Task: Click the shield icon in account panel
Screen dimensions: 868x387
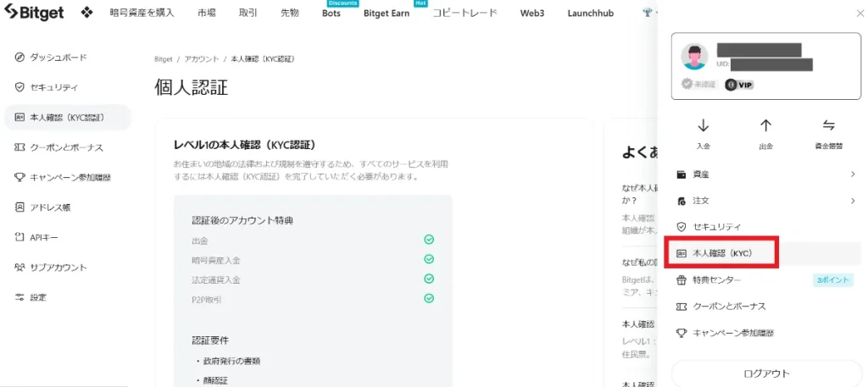Action: tap(682, 227)
